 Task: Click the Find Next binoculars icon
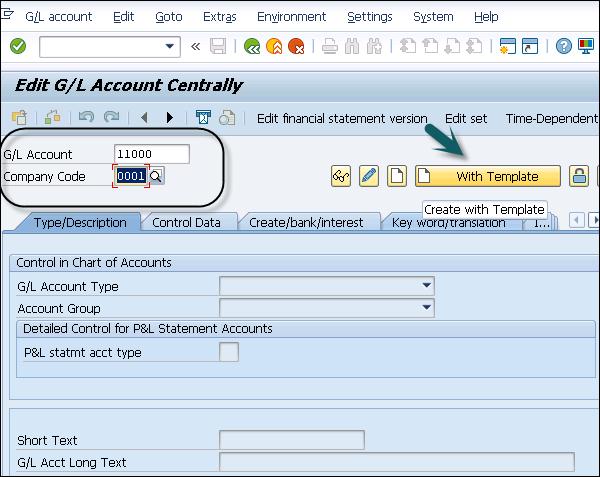tap(374, 46)
